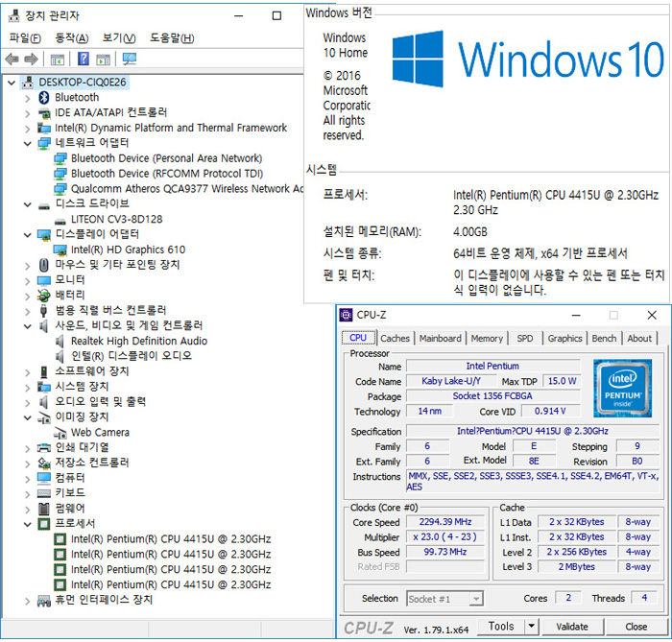Viewport: 672px width, 642px height.
Task: Select the LITEON CV3-8D128 drive icon
Action: pyautogui.click(x=60, y=221)
